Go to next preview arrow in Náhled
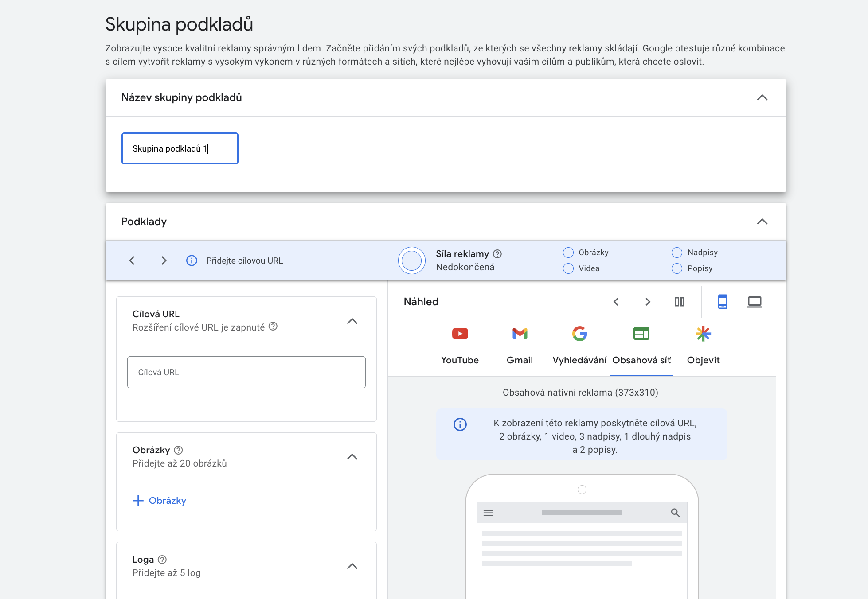This screenshot has height=599, width=868. [648, 302]
